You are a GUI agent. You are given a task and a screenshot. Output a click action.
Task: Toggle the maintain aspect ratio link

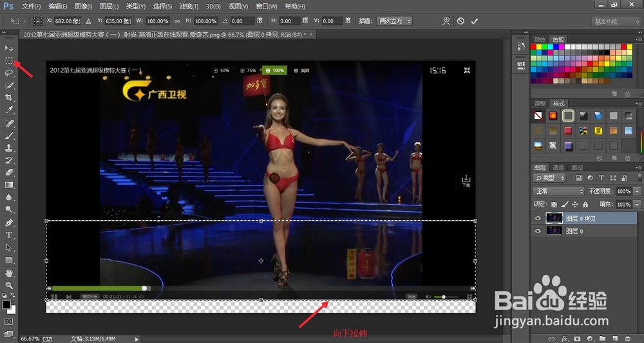[x=177, y=21]
